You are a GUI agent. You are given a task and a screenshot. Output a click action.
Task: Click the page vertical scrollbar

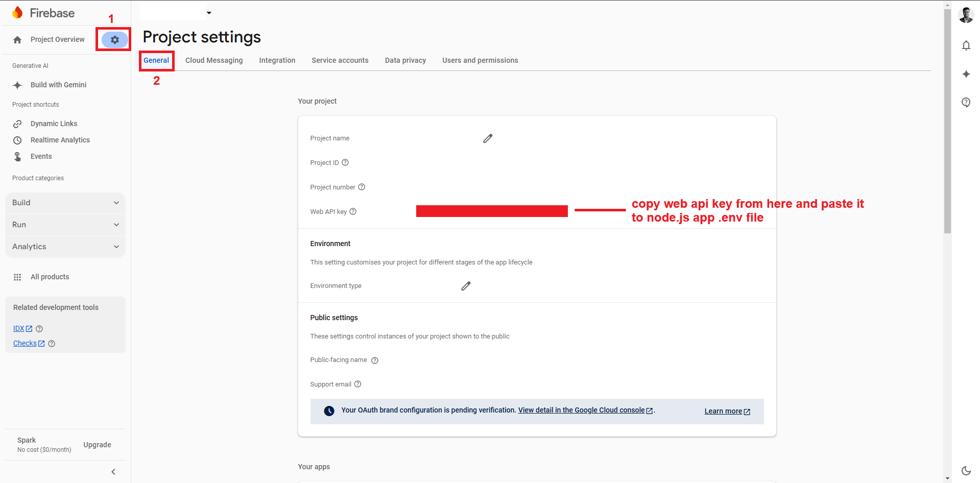click(x=947, y=123)
